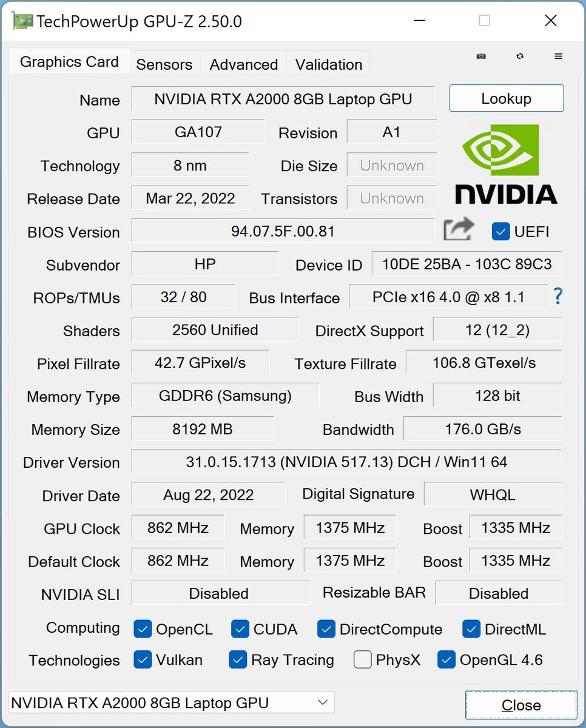Open the GPU selection dropdown
Image resolution: width=586 pixels, height=728 pixels.
pyautogui.click(x=172, y=703)
